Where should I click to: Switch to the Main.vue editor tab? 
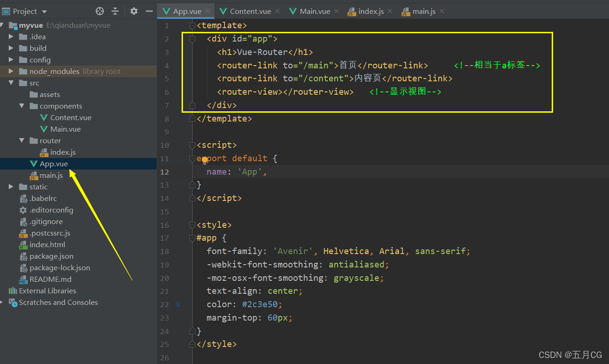click(315, 11)
